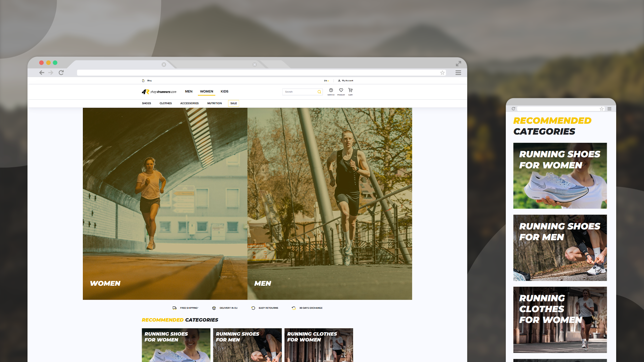Expand the EN language dropdown
Image resolution: width=644 pixels, height=362 pixels.
(x=326, y=81)
